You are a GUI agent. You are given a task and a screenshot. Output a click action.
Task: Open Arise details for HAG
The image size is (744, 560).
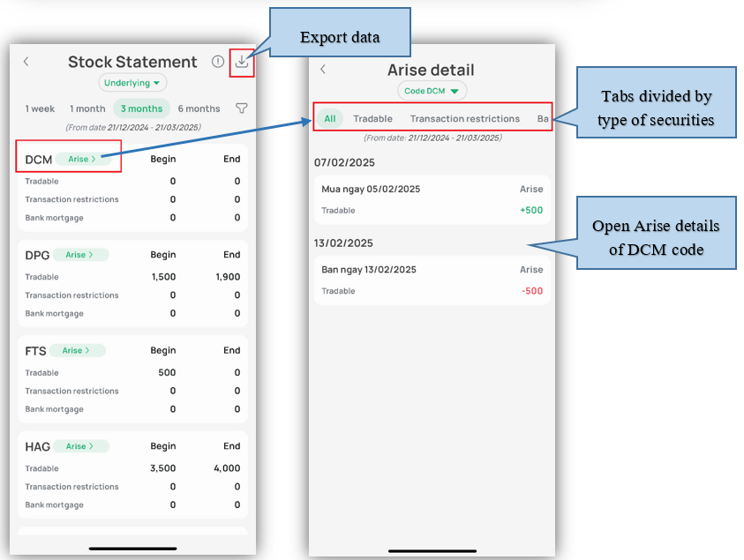click(81, 446)
